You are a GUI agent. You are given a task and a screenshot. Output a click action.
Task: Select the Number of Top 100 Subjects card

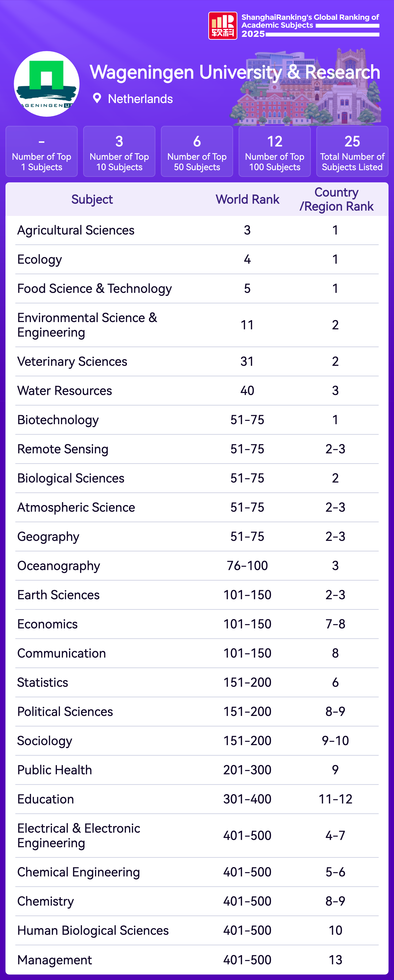(x=275, y=151)
